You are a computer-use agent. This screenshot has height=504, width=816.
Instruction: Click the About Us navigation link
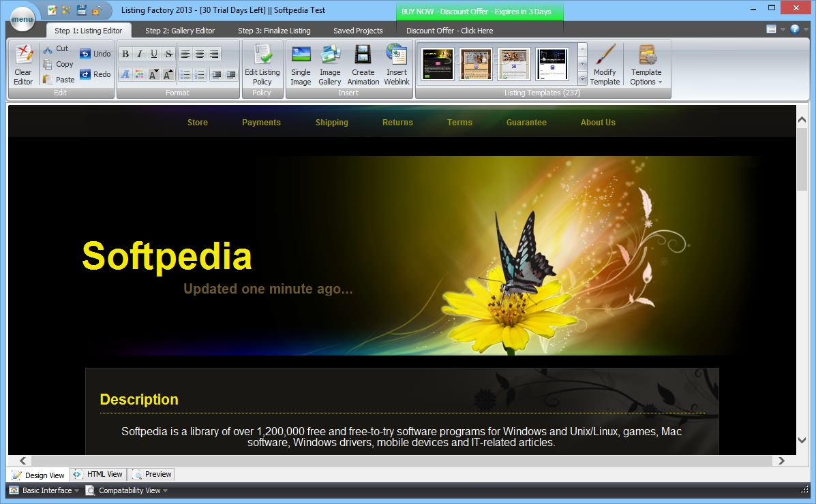[x=598, y=122]
